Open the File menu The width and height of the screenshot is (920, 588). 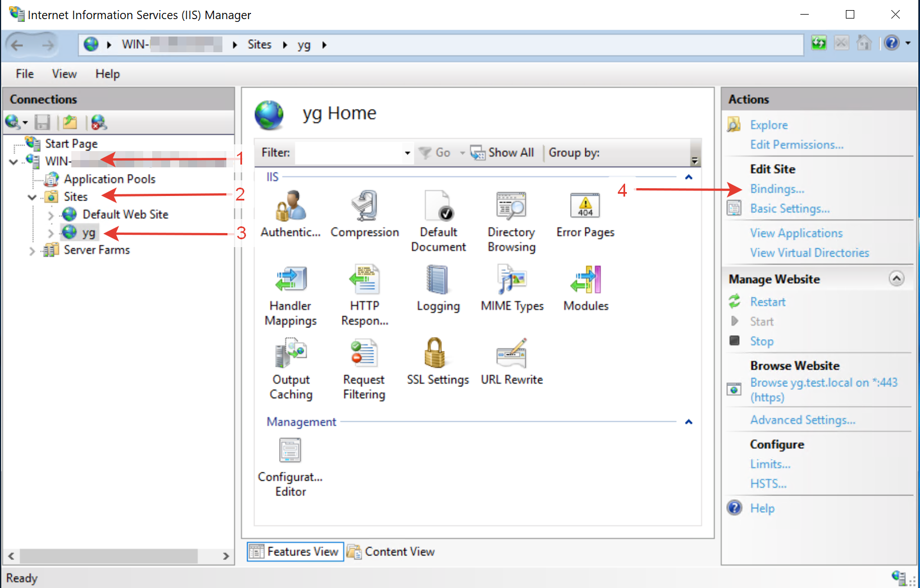(x=25, y=74)
